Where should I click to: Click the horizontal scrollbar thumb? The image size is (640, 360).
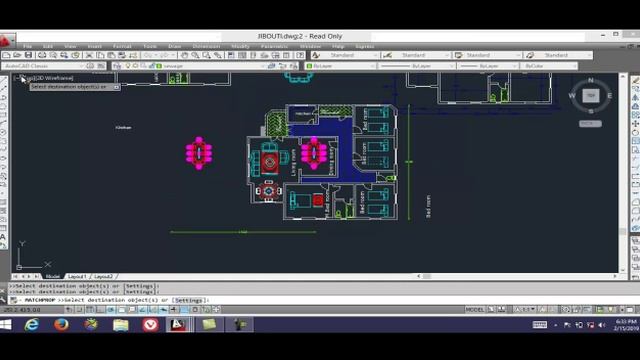(427, 276)
